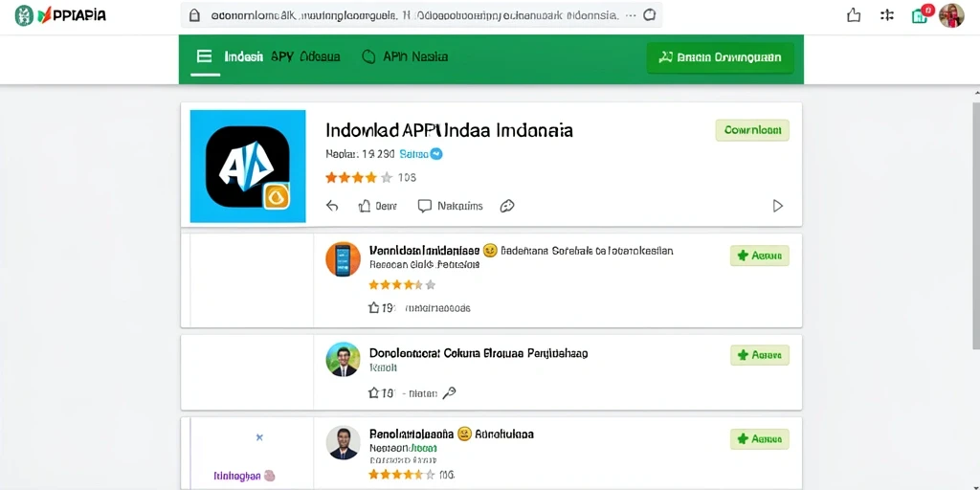Image resolution: width=980 pixels, height=490 pixels.
Task: Click the first review's star rating
Action: 402,285
